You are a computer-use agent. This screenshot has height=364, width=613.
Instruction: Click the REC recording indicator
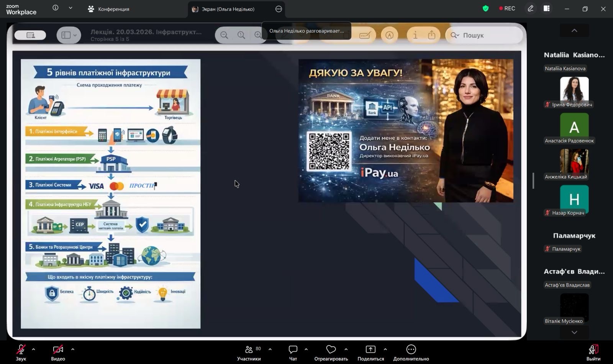pyautogui.click(x=507, y=8)
